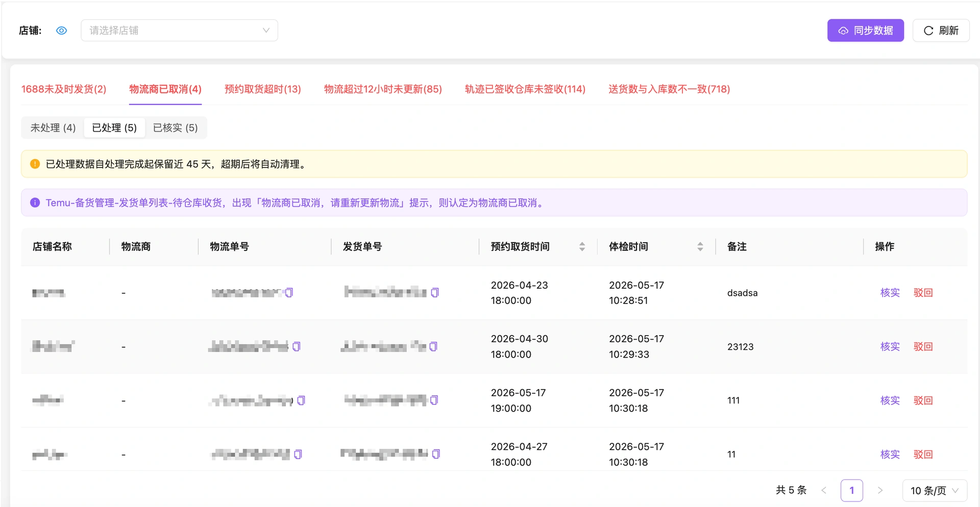Click the 共 5 条 total count
Screen dimensions: 980x507
[x=791, y=490]
